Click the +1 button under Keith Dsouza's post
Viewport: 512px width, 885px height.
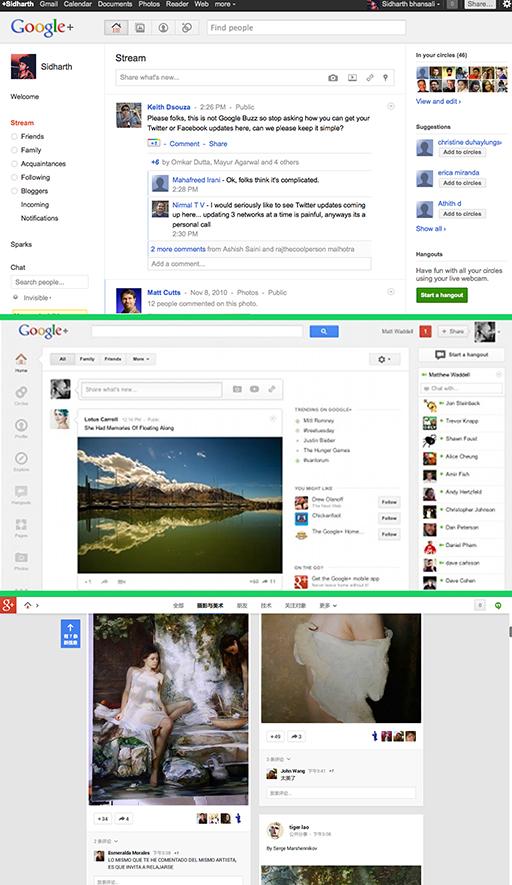154,143
